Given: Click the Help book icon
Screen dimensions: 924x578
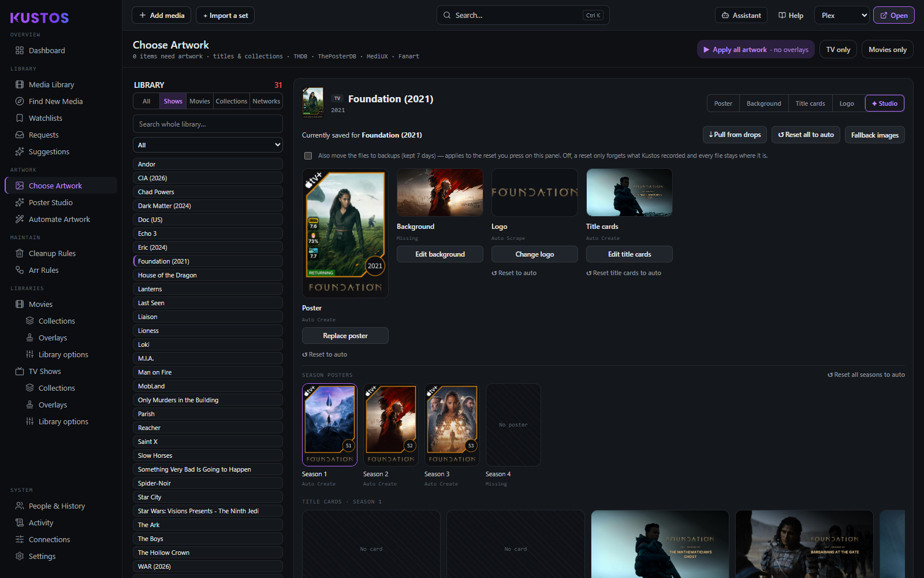Looking at the screenshot, I should pos(782,16).
